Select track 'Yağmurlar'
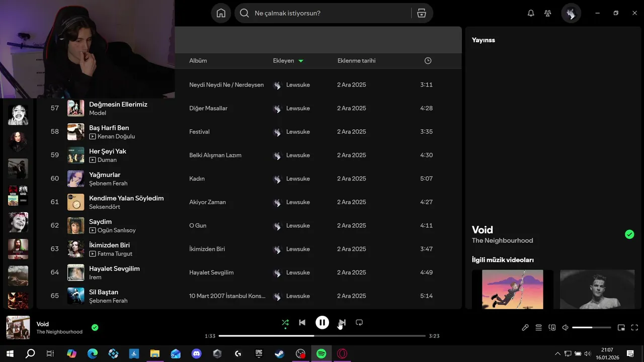This screenshot has width=644, height=362. tap(105, 175)
